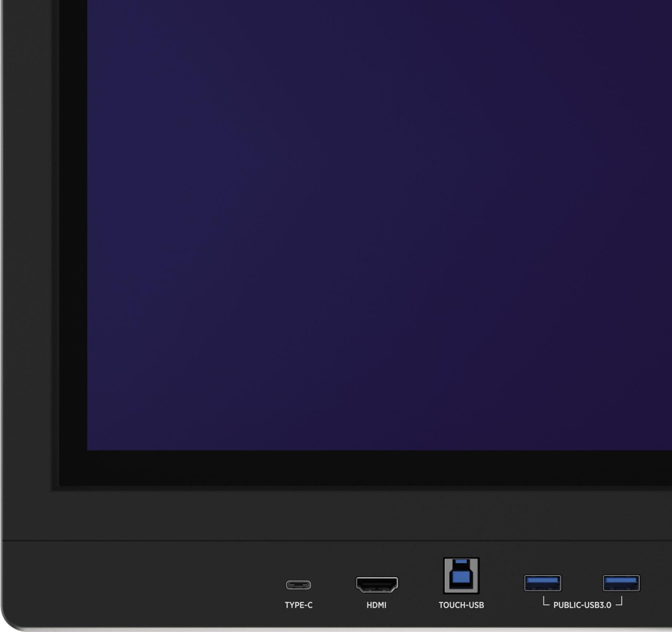The image size is (672, 632).
Task: Click the left blue USB 3.0 port
Action: [543, 583]
